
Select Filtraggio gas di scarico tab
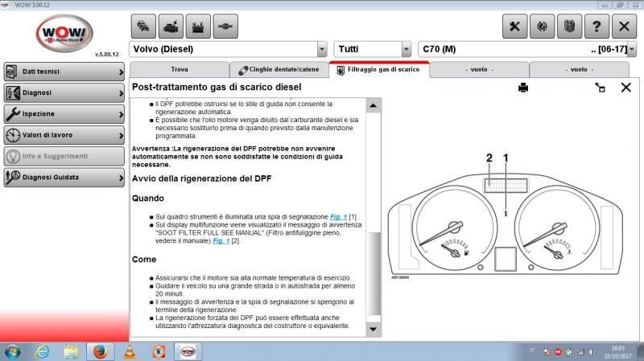(x=379, y=70)
